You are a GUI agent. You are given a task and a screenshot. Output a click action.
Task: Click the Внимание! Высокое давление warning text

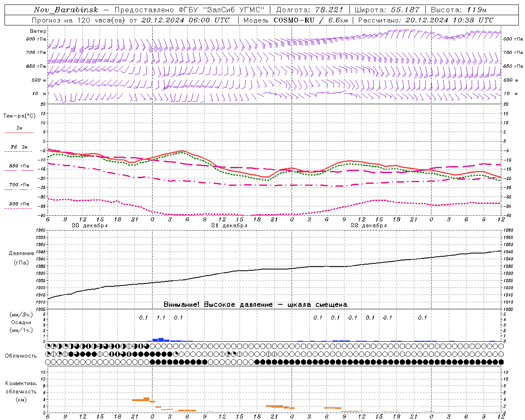255,305
